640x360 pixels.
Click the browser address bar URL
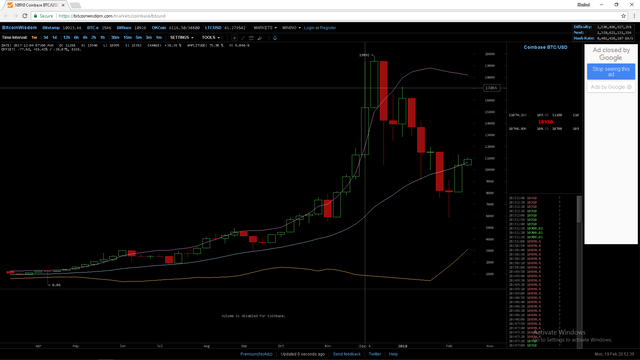click(x=112, y=16)
